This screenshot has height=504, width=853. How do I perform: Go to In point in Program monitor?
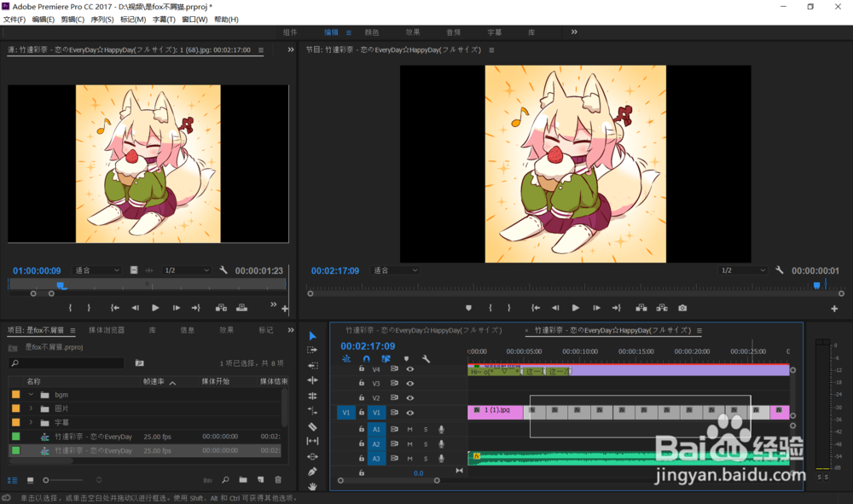(x=536, y=308)
